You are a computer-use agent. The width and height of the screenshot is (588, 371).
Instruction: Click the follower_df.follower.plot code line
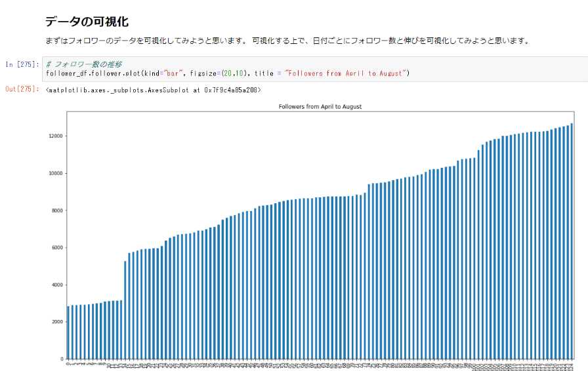[x=228, y=73]
